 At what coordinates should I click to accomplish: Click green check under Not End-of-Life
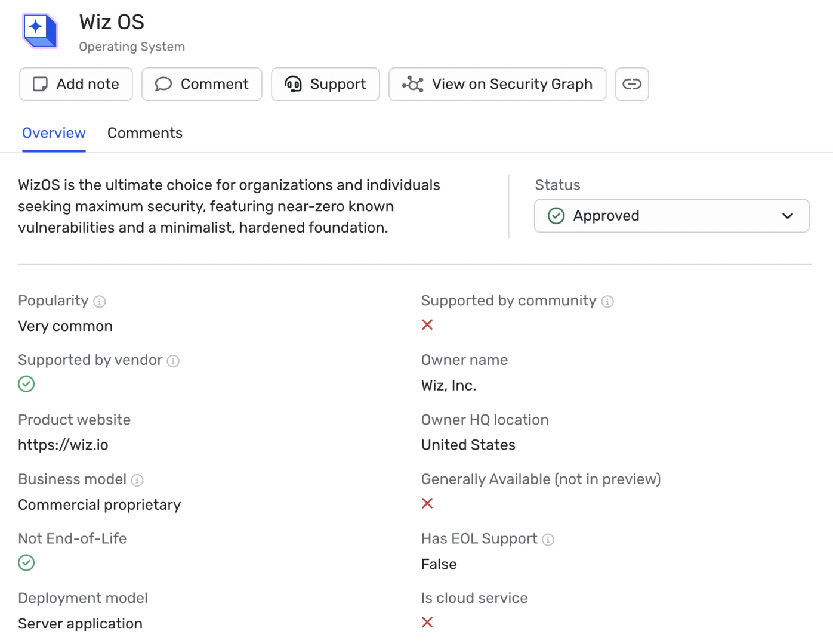point(26,563)
